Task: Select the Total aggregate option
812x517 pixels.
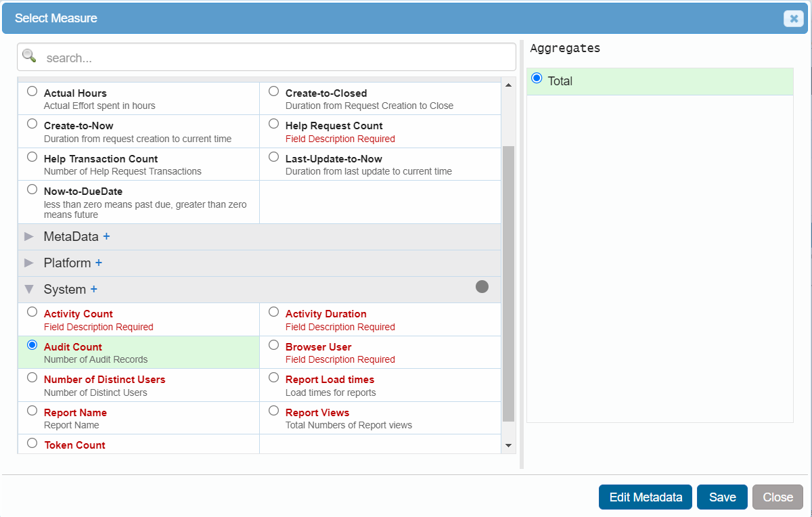Action: [537, 78]
